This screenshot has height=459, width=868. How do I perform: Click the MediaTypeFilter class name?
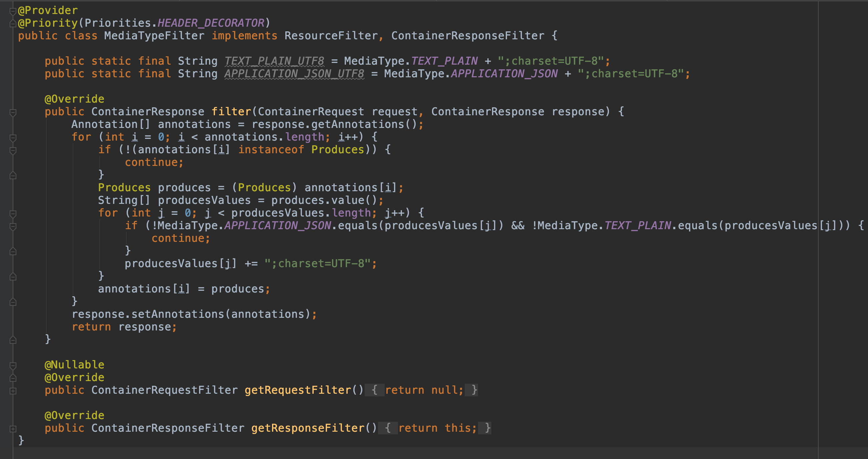click(154, 36)
